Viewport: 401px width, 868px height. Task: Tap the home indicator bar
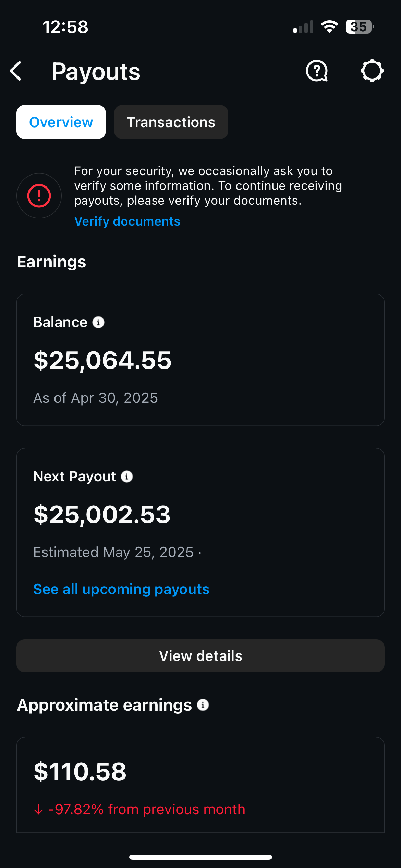pos(200,857)
